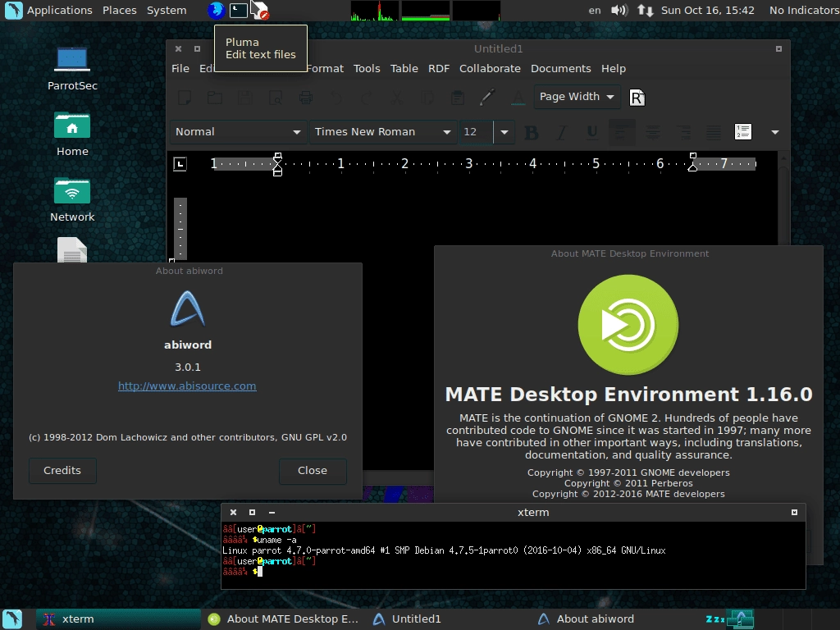This screenshot has height=630, width=840.
Task: Set paragraph alignment to right
Action: [683, 132]
